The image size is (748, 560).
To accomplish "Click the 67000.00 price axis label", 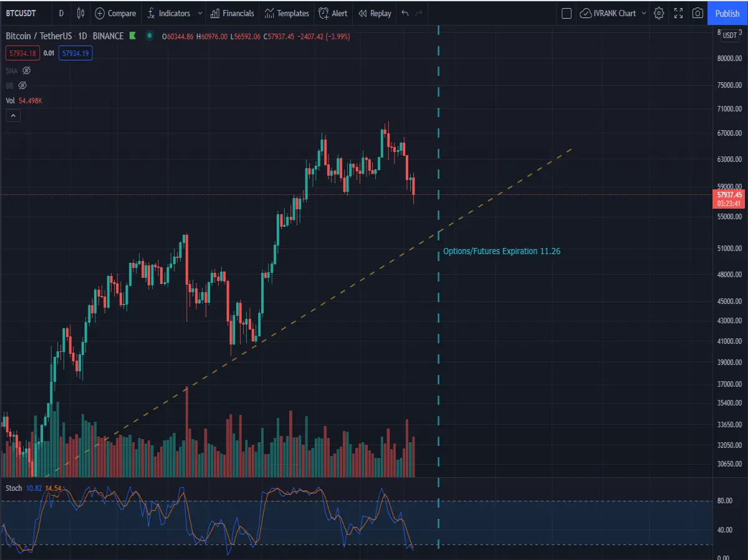I will (x=729, y=133).
